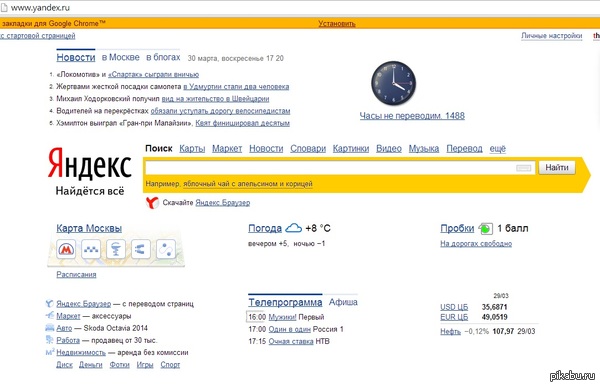Select the Картинки service
Screen dimensions: 600x387
point(351,149)
